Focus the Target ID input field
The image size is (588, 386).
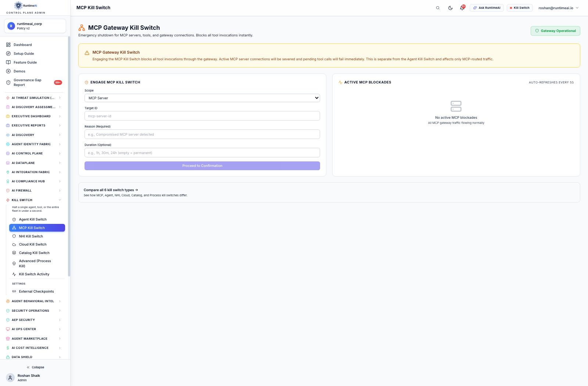[202, 116]
